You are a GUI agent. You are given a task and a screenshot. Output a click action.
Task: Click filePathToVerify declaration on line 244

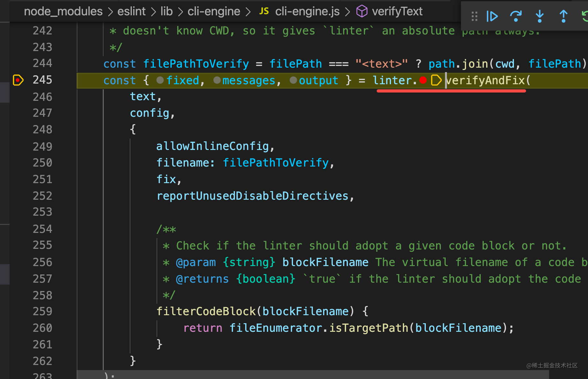196,64
